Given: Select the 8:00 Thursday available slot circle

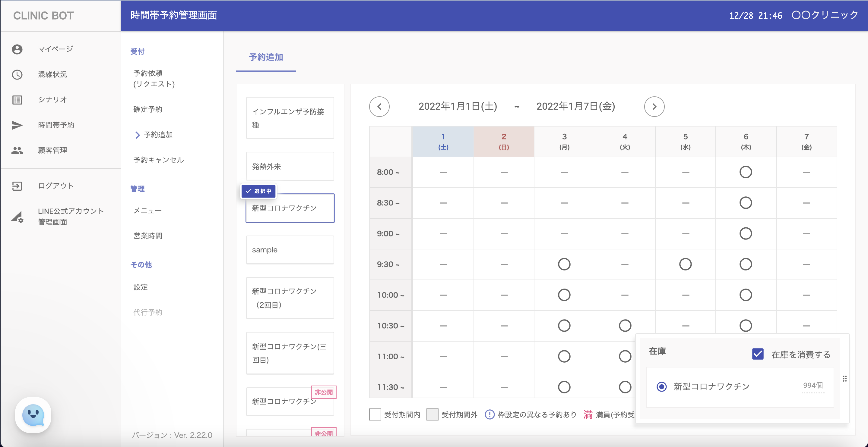Looking at the screenshot, I should click(x=745, y=172).
